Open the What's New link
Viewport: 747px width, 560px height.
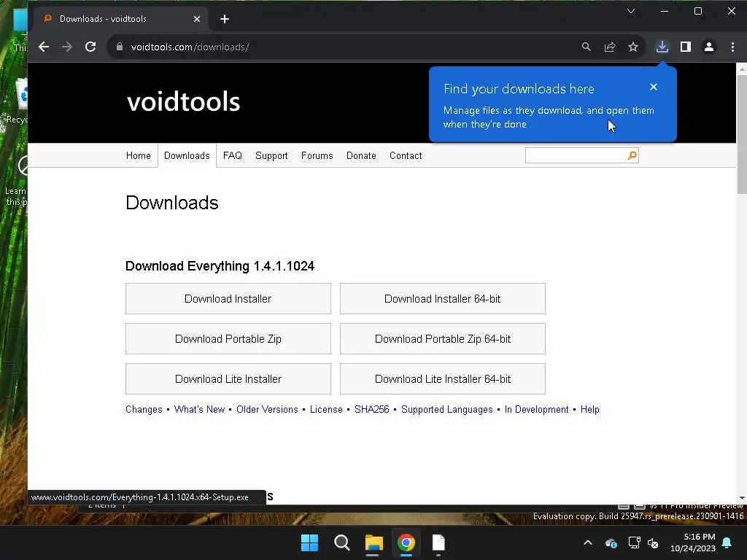pyautogui.click(x=199, y=410)
